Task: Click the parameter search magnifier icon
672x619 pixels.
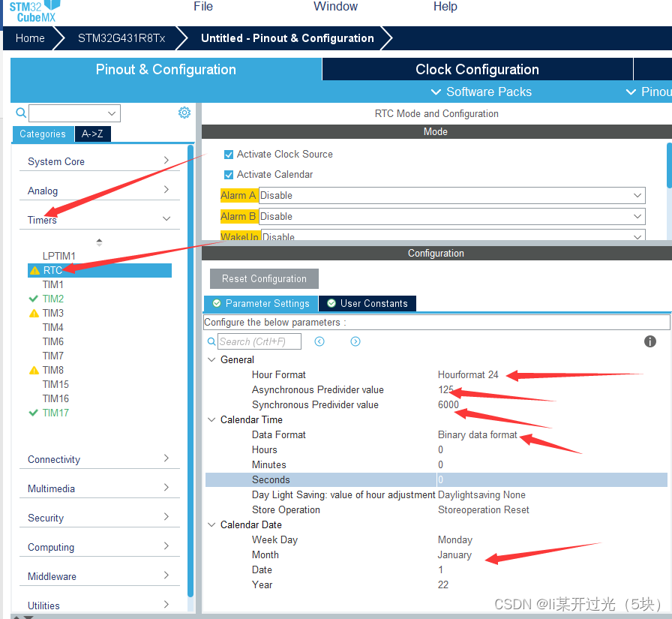Action: [211, 341]
